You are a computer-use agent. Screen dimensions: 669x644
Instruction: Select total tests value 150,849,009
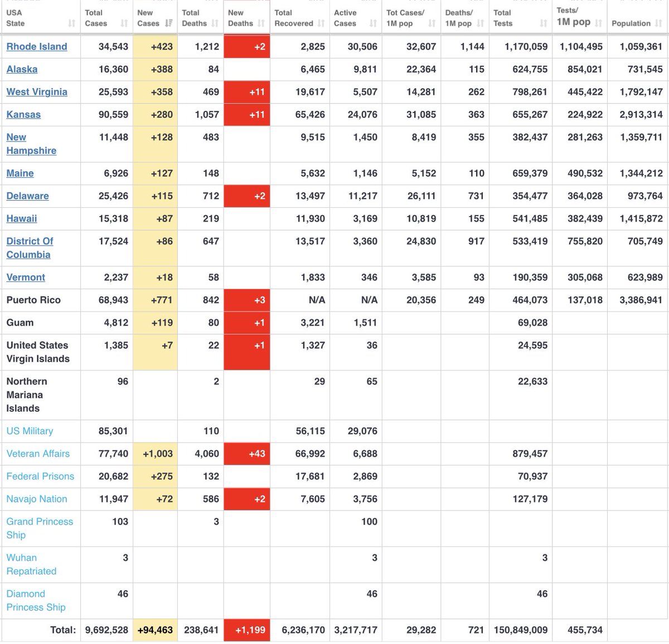click(521, 630)
